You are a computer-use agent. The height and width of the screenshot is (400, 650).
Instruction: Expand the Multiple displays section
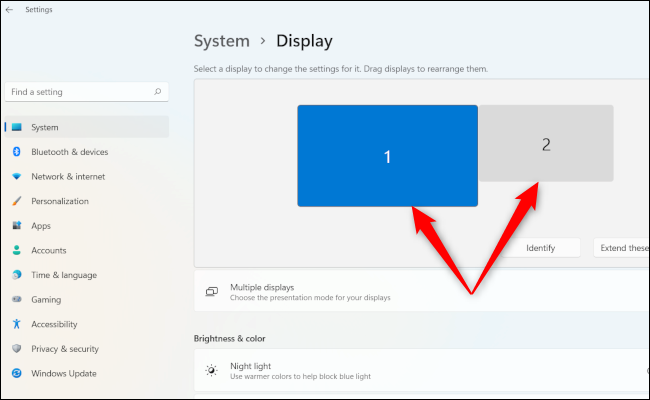pyautogui.click(x=420, y=292)
